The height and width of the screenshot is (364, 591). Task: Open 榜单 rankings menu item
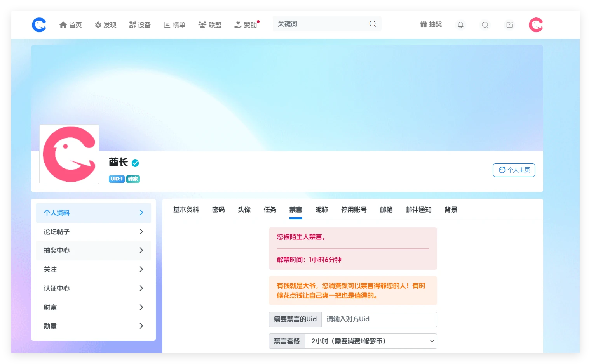174,25
